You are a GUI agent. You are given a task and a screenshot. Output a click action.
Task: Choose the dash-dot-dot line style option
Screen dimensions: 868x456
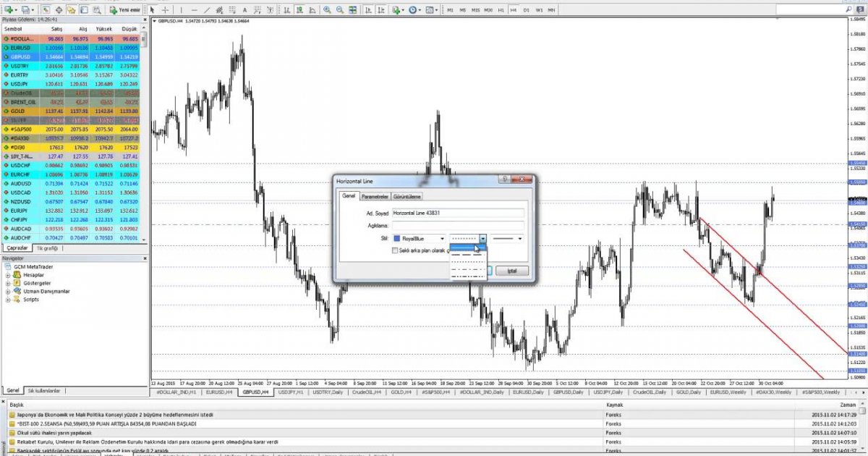(x=469, y=276)
